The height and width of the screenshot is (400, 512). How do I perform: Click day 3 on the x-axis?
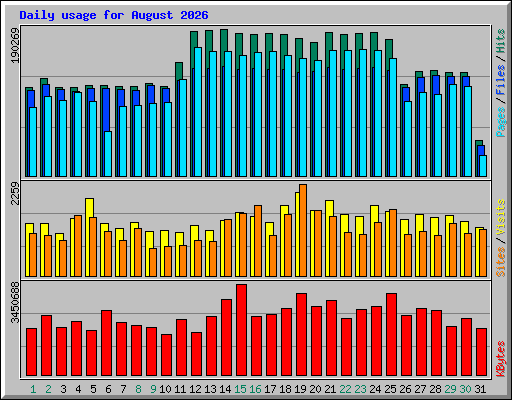pos(63,389)
